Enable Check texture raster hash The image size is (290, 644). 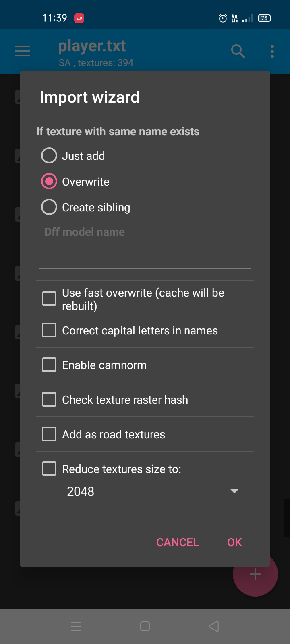(x=49, y=400)
